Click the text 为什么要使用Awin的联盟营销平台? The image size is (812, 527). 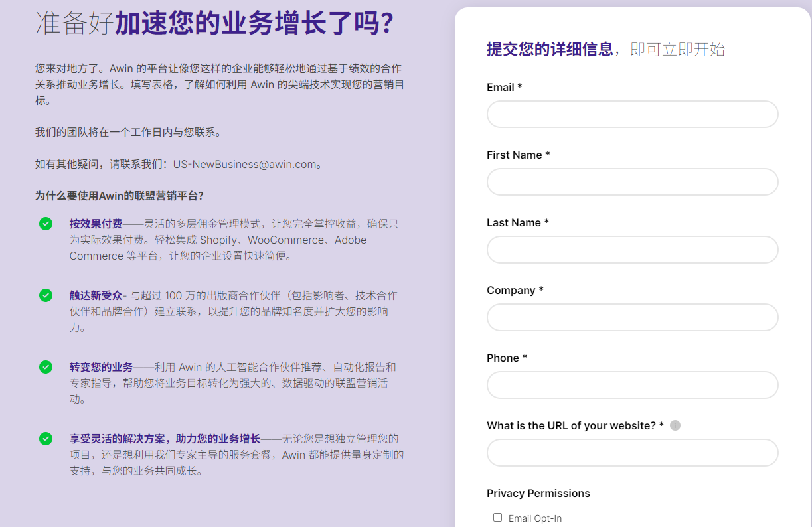point(120,196)
